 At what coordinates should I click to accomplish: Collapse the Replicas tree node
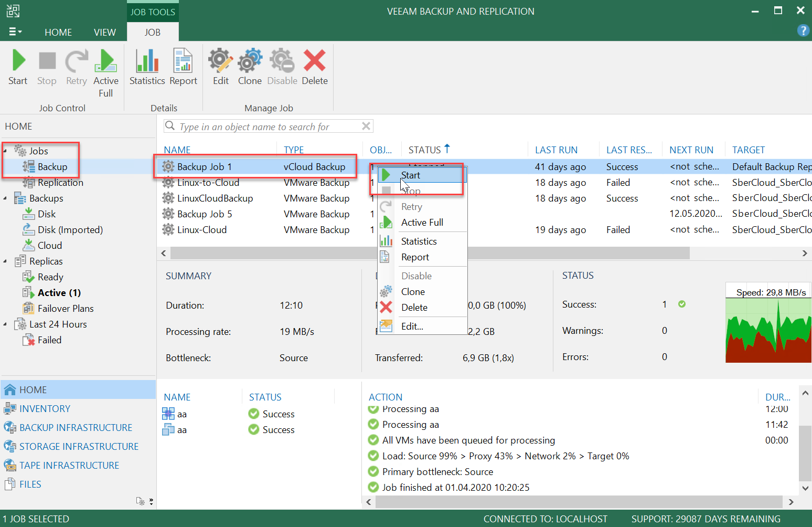point(5,261)
